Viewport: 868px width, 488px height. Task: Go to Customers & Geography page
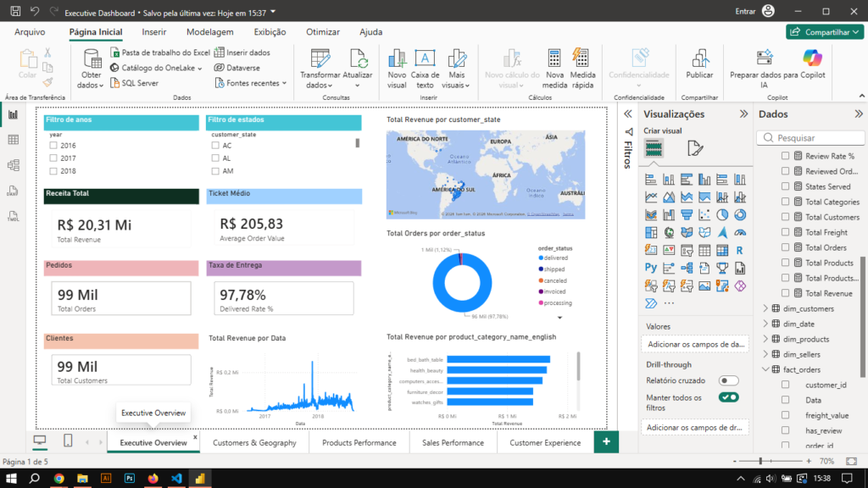254,442
